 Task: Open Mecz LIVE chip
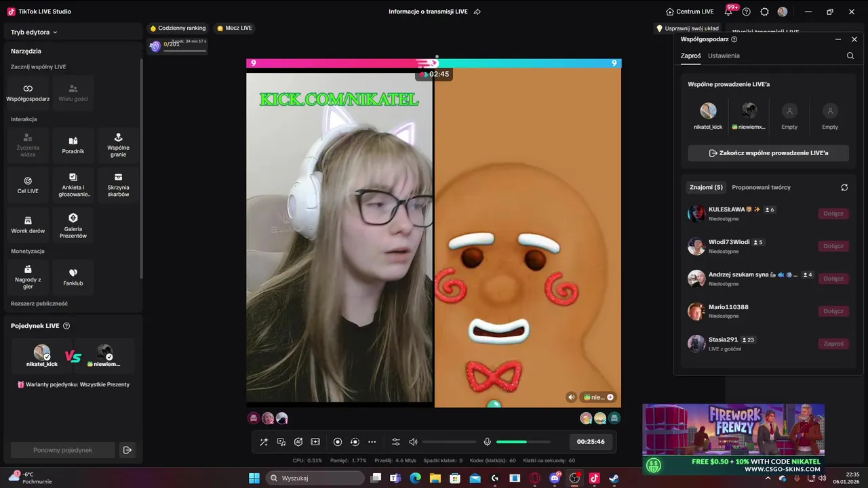(x=235, y=28)
